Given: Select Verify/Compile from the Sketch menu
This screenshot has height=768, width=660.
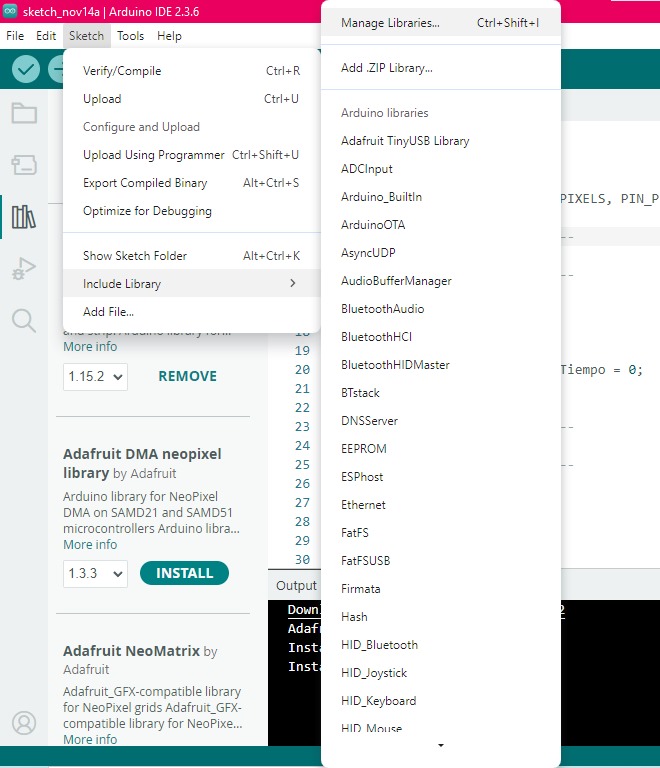Looking at the screenshot, I should [122, 71].
